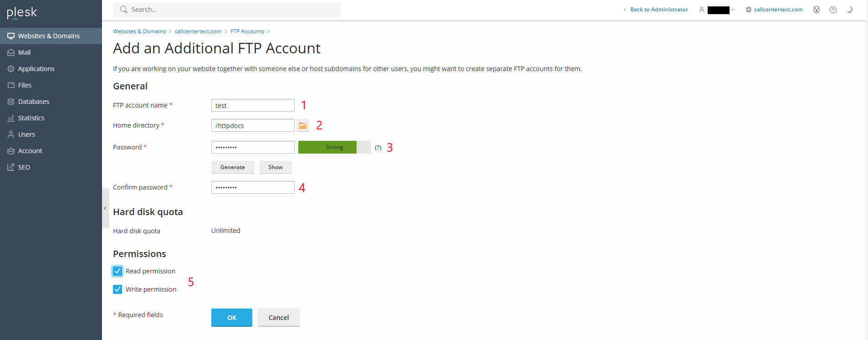Click the Plesk University owl icon

coord(817,10)
